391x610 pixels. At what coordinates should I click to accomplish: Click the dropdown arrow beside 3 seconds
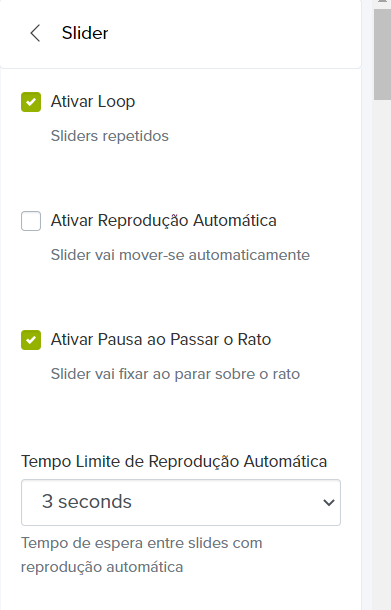329,503
